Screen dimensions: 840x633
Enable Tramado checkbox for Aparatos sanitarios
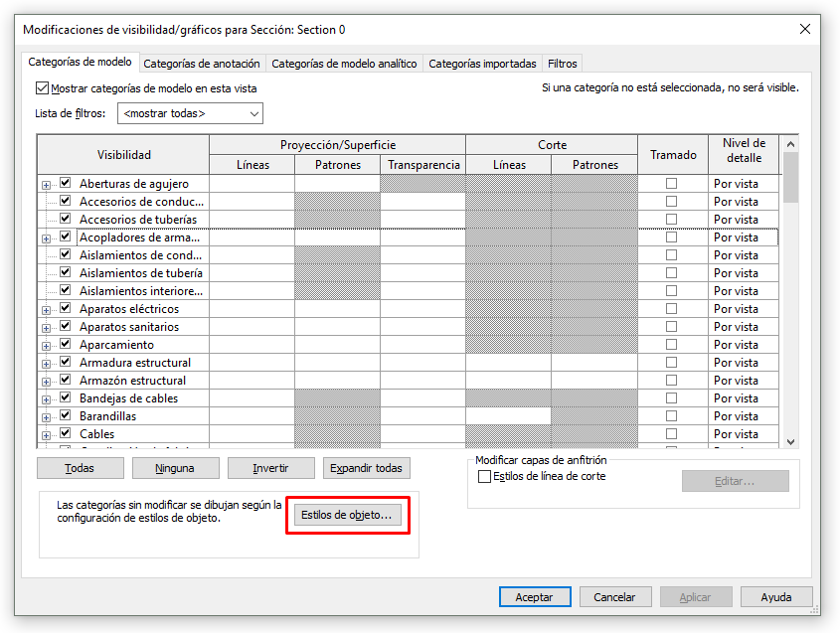tap(671, 326)
